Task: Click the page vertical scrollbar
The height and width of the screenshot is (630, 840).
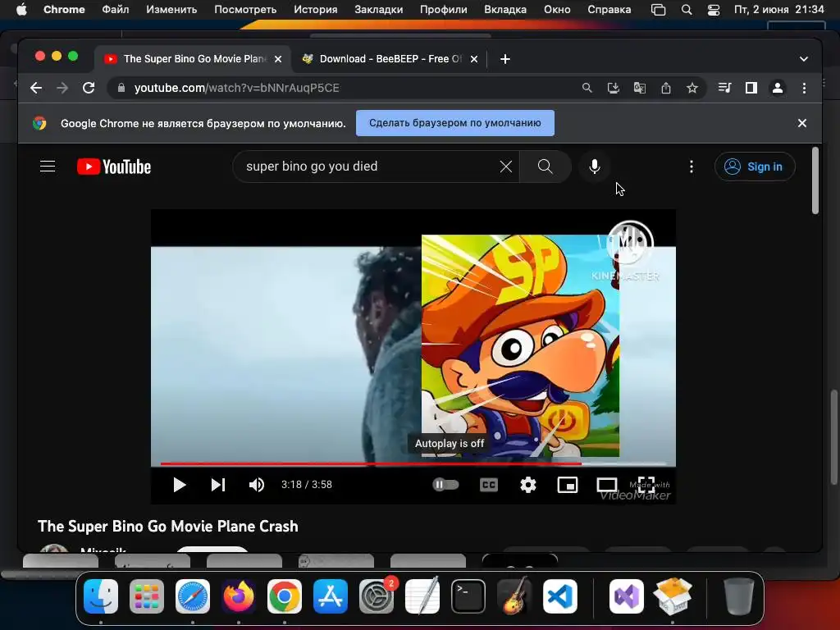Action: pyautogui.click(x=815, y=181)
